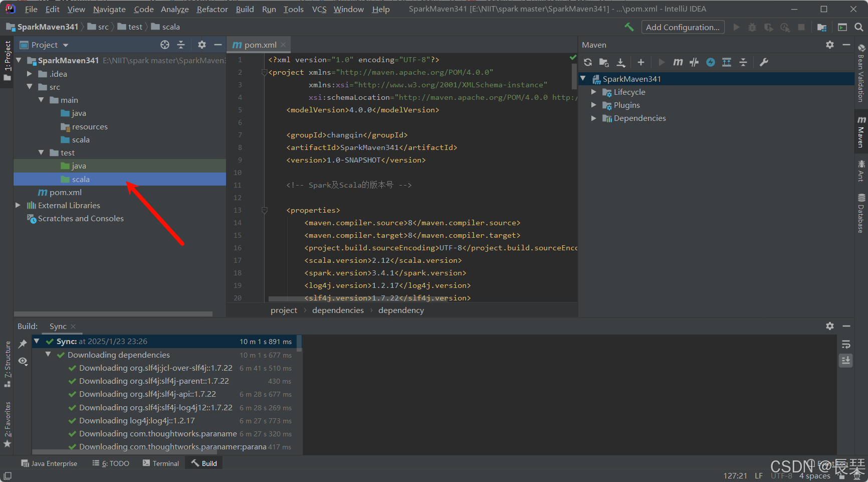Open the Navigate menu
The image size is (868, 482).
point(109,9)
